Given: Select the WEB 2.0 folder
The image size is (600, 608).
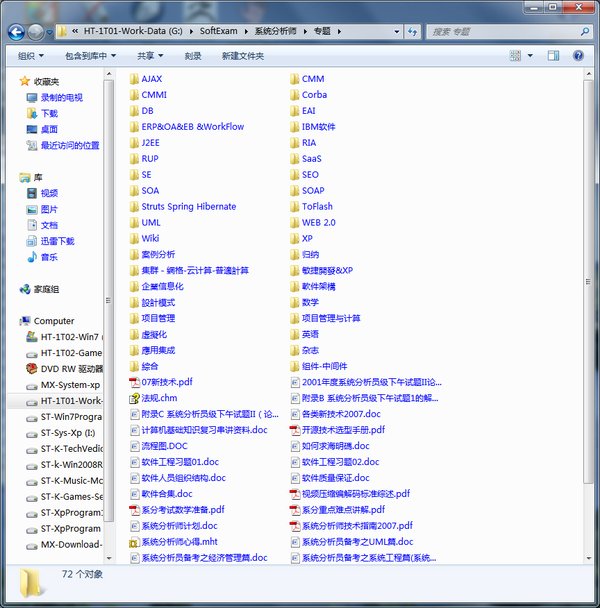Looking at the screenshot, I should tap(313, 223).
